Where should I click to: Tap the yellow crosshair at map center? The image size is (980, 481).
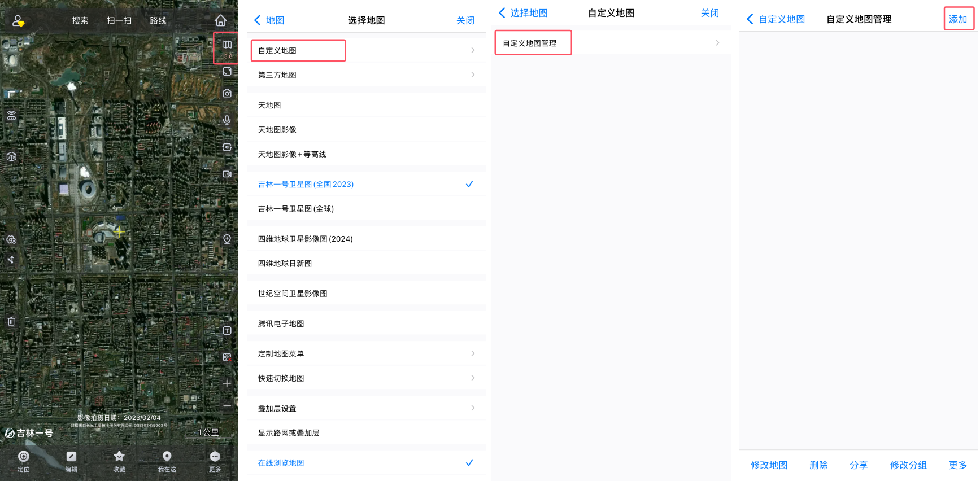point(119,231)
